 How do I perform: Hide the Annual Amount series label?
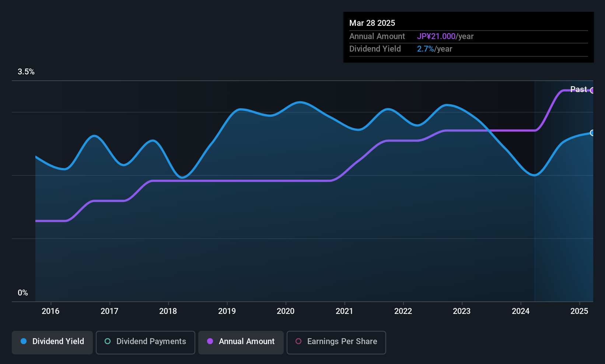click(x=246, y=342)
